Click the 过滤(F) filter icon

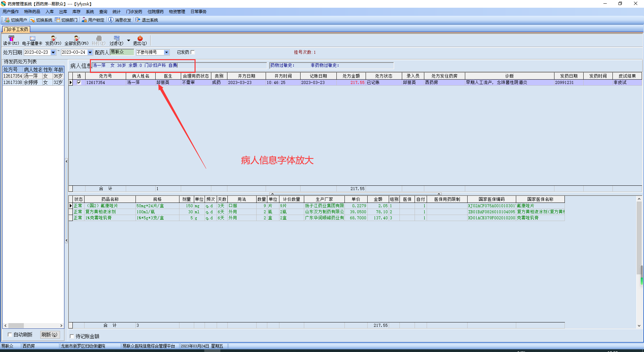tap(116, 38)
